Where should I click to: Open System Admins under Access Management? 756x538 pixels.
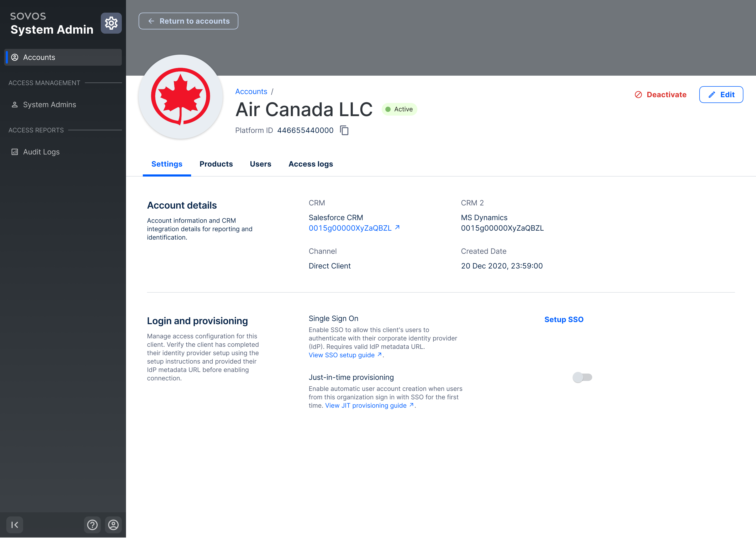coord(50,104)
